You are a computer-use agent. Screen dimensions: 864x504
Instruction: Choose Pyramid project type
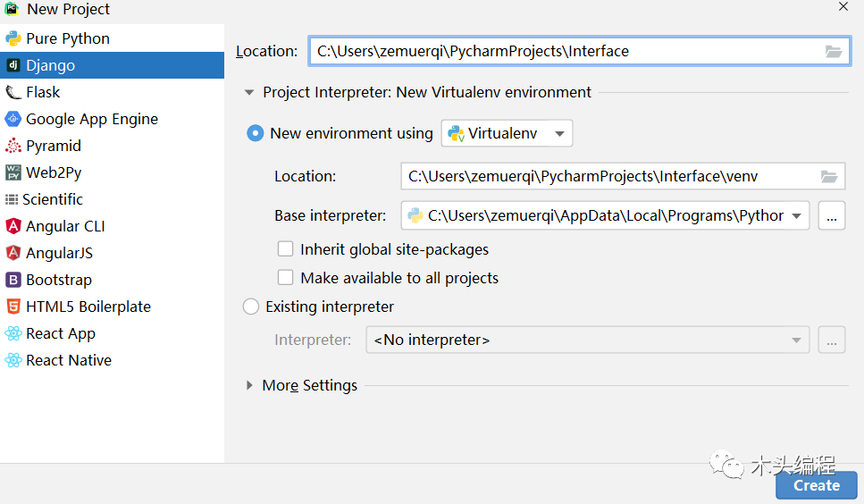point(112,146)
